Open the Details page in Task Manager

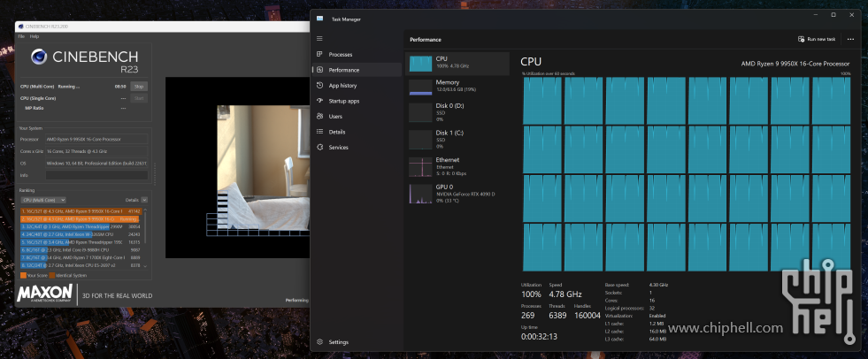pos(357,132)
